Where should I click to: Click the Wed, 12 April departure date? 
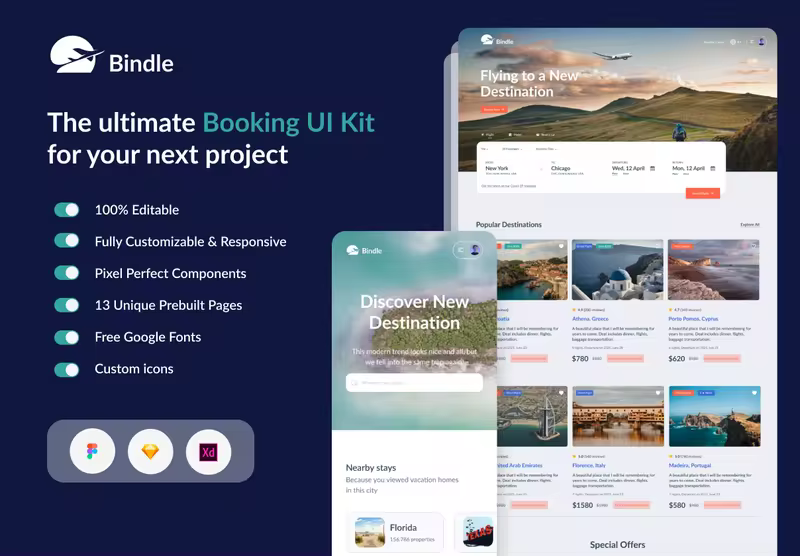point(628,168)
